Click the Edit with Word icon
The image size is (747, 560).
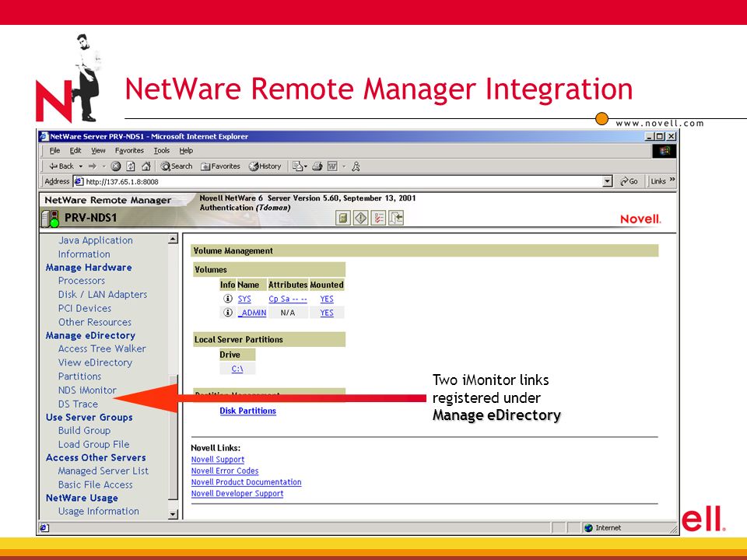click(332, 166)
